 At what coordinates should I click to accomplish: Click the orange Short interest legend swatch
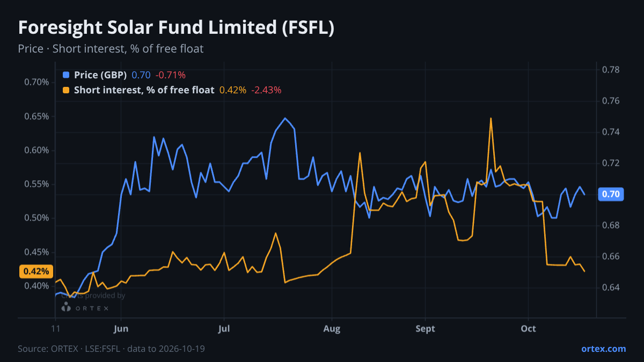66,90
